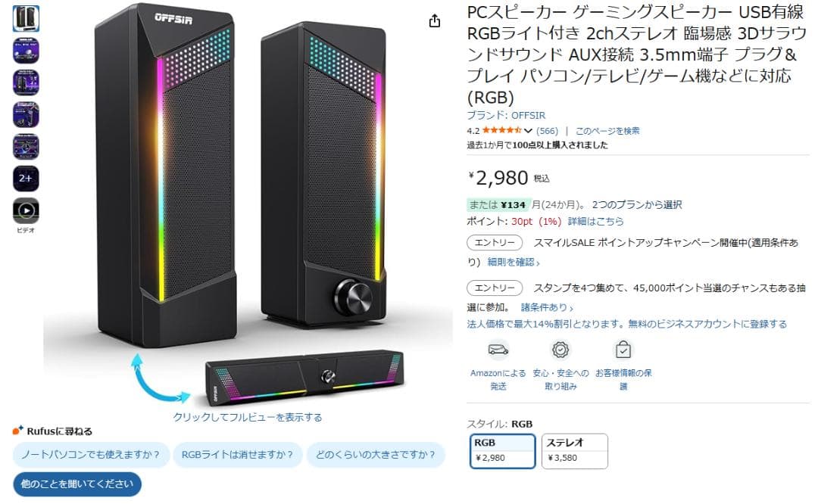Click the share icon above product image
818x504 pixels.
click(435, 21)
